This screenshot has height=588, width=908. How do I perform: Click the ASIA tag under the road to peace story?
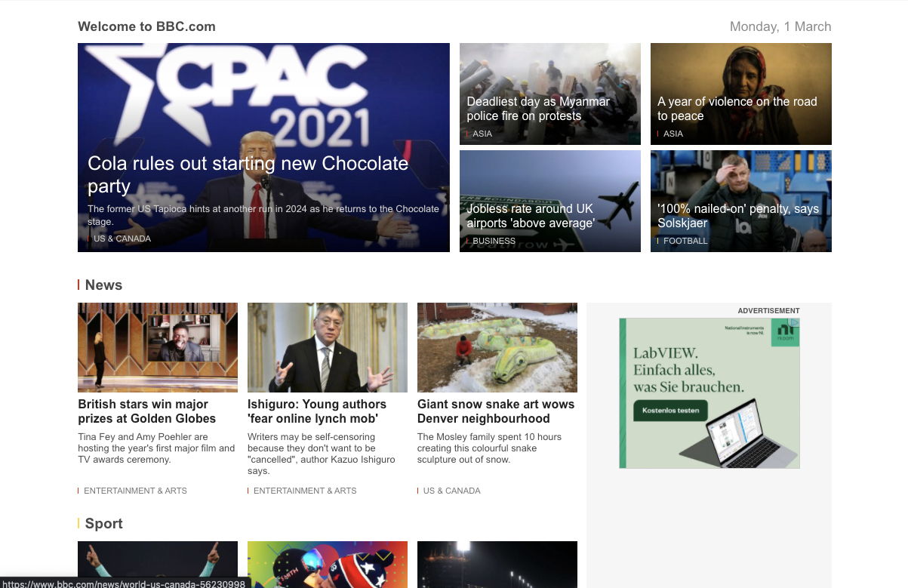pos(673,134)
